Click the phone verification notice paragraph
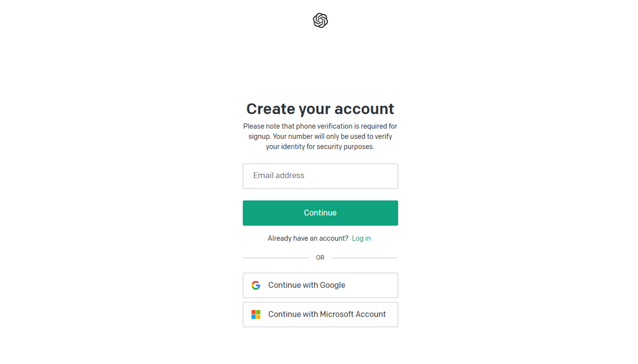 click(320, 136)
